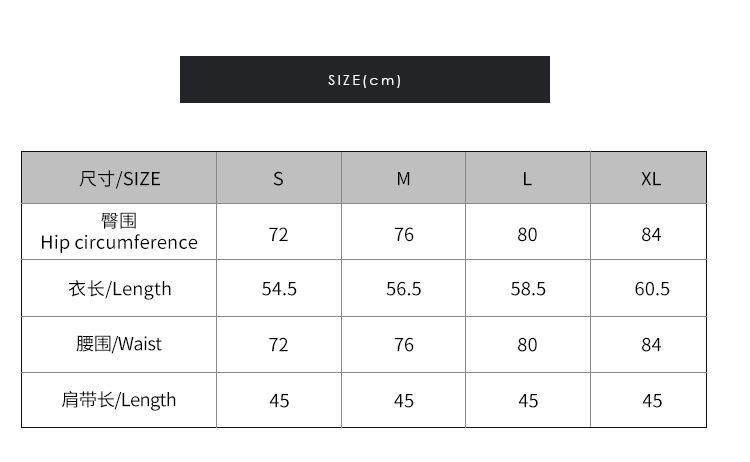Click the Hip circumference row label
This screenshot has width=750, height=462.
[119, 232]
